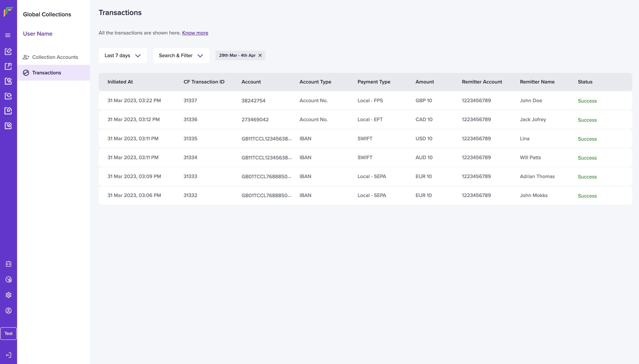Screen dimensions: 639x364
Task: Click the clock download reports icon
Action: 9,280
